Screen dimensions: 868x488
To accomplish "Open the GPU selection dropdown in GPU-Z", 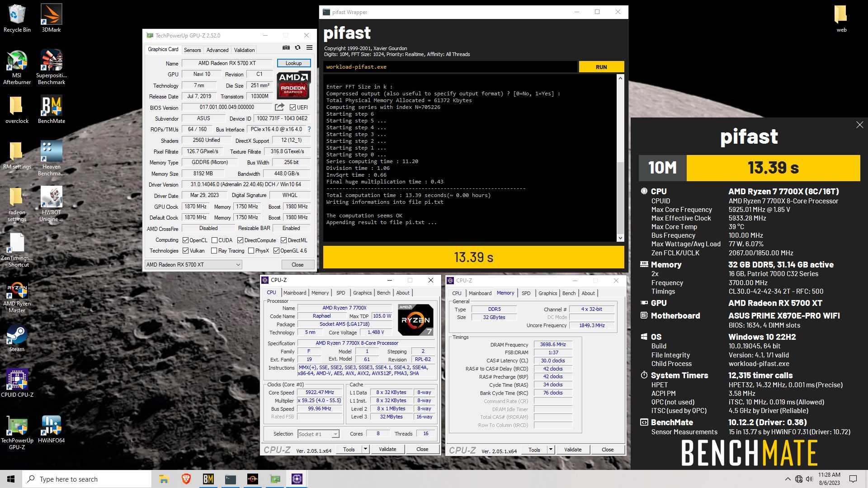I will [x=193, y=265].
